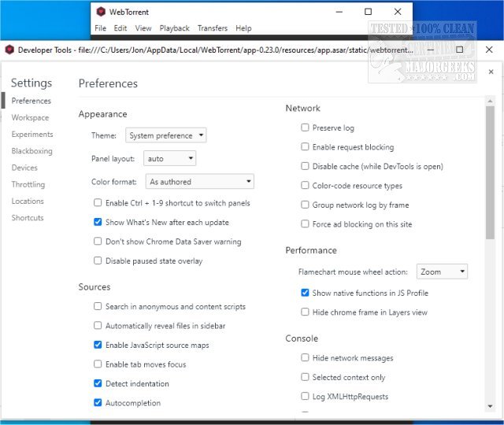The width and height of the screenshot is (504, 425).
Task: Check Enable request blocking
Action: coord(305,147)
